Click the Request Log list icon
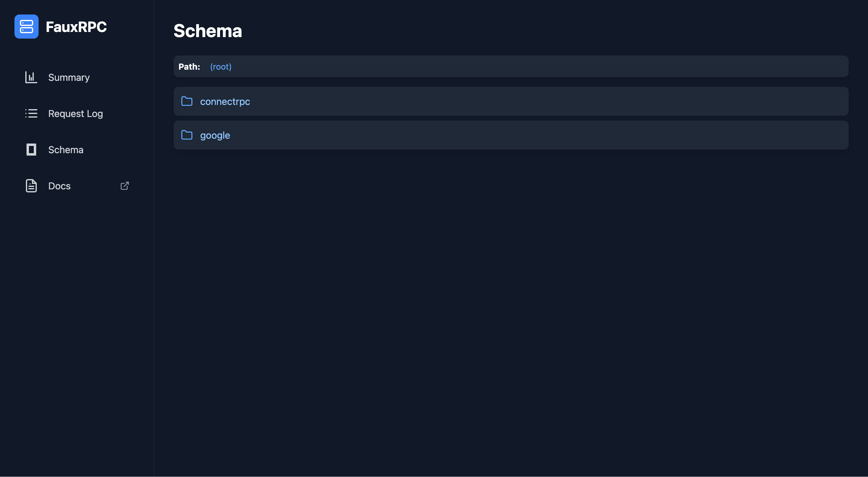 pyautogui.click(x=31, y=114)
